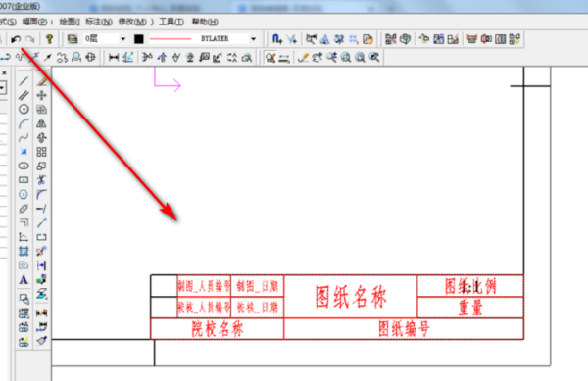Select the Array tool

coord(41,152)
